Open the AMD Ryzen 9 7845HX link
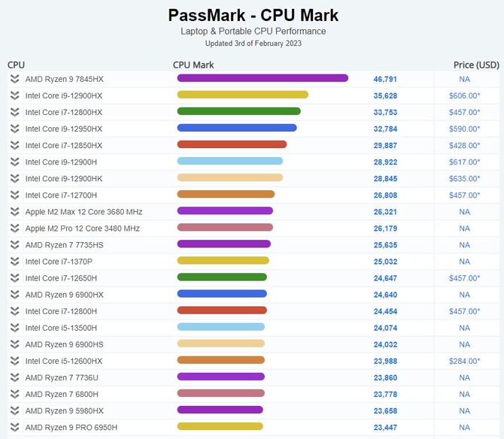 (64, 79)
